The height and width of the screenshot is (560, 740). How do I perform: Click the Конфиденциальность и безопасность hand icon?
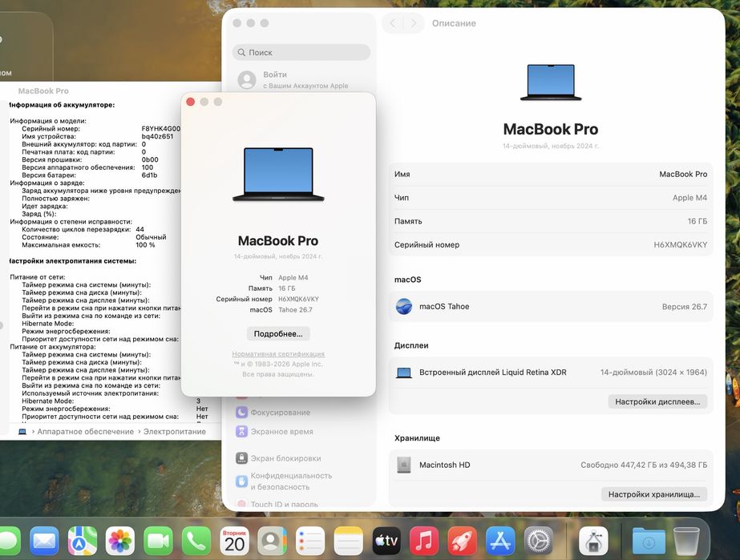click(241, 481)
